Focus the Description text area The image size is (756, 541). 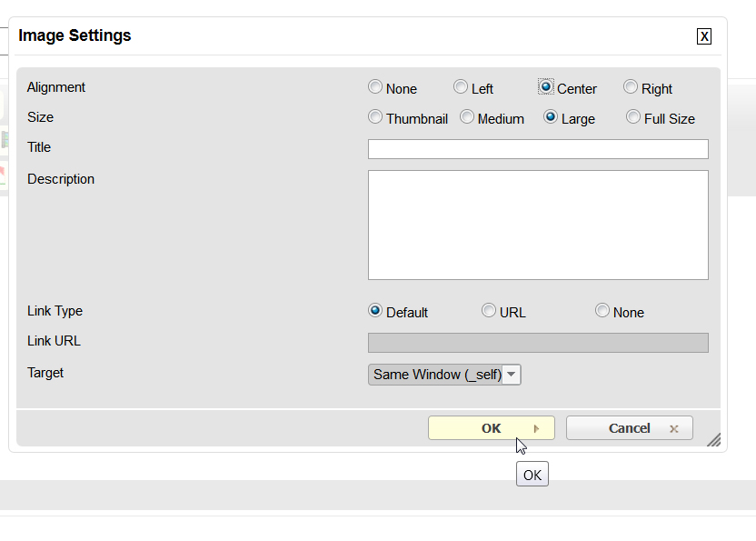coord(538,225)
